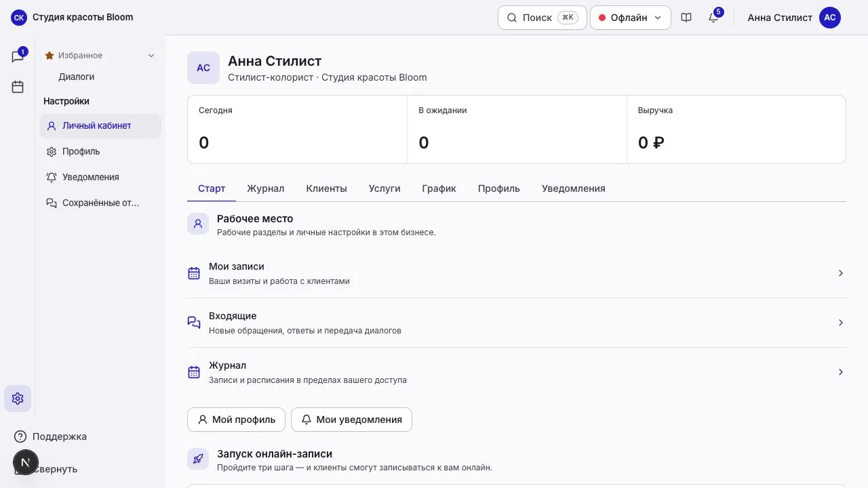
Task: Click the large AC profile avatar
Action: (x=203, y=68)
